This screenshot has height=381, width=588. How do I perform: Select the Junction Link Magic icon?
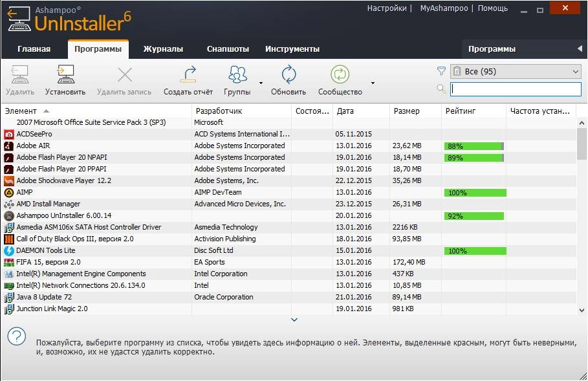click(8, 309)
